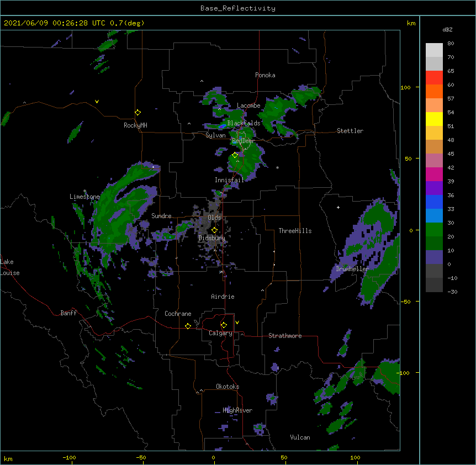Image resolution: width=476 pixels, height=465 pixels.
Task: Click the legend value -30
Action: [x=452, y=292]
